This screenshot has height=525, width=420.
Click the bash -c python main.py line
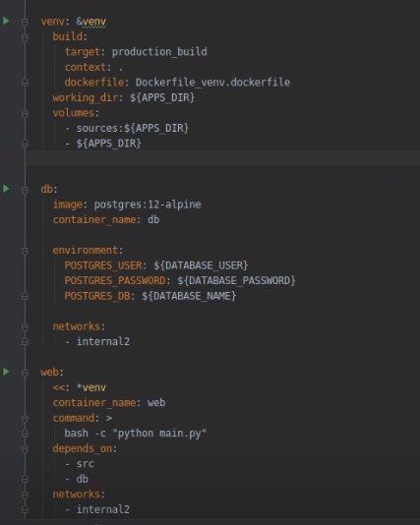point(136,434)
